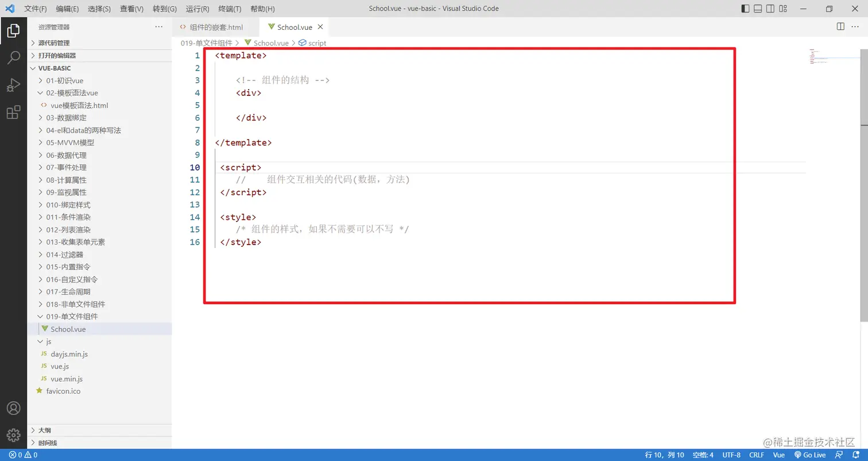Collapse the 02-模板语法vue folder
Screen dimensions: 868x461
pyautogui.click(x=99, y=93)
